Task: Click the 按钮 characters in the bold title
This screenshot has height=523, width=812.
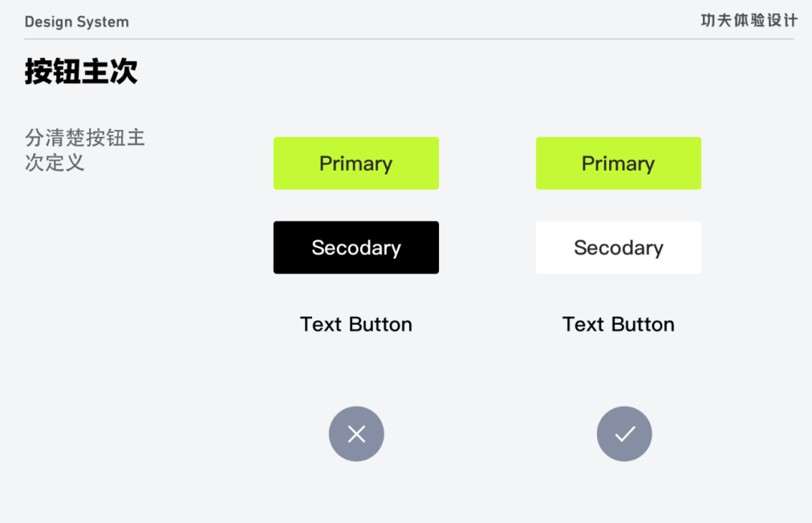Action: coord(53,72)
